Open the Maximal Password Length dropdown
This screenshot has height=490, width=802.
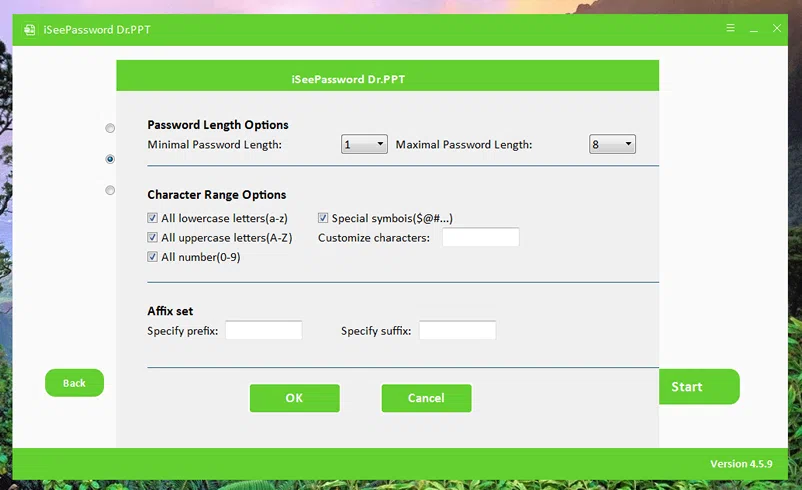click(612, 145)
